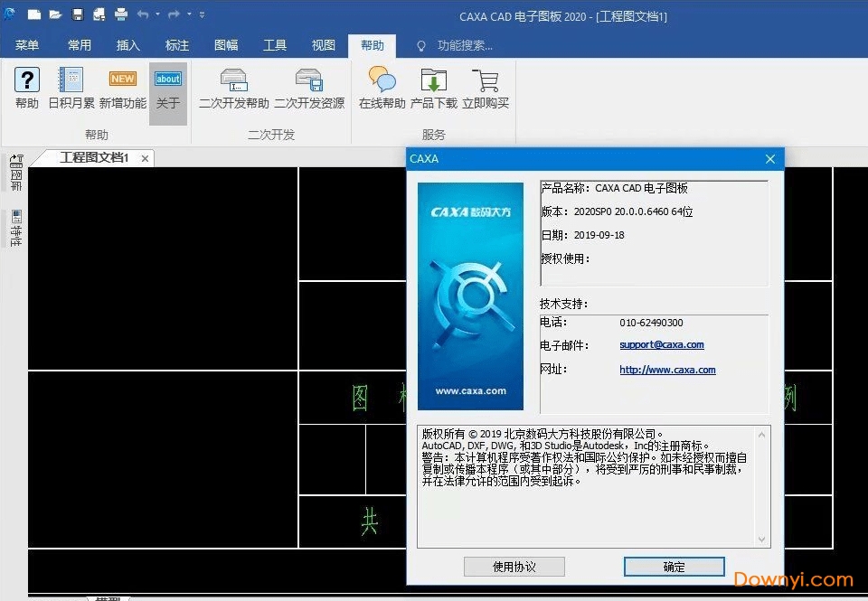This screenshot has width=868, height=601.
Task: Switch to the 常用 ribbon tab
Action: pos(80,45)
